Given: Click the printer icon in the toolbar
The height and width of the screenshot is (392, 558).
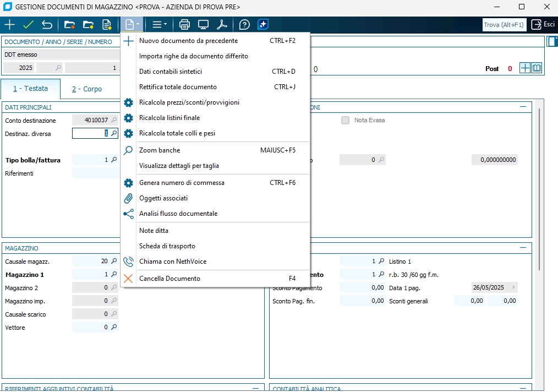Looking at the screenshot, I should click(185, 25).
